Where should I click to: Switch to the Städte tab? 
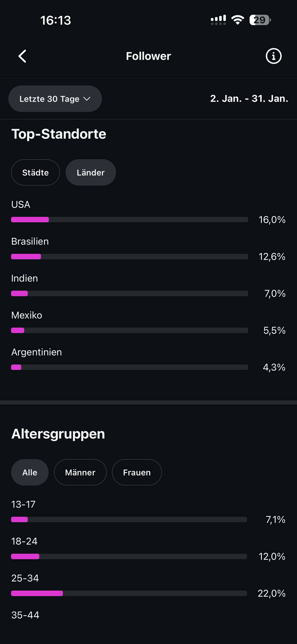coord(35,173)
